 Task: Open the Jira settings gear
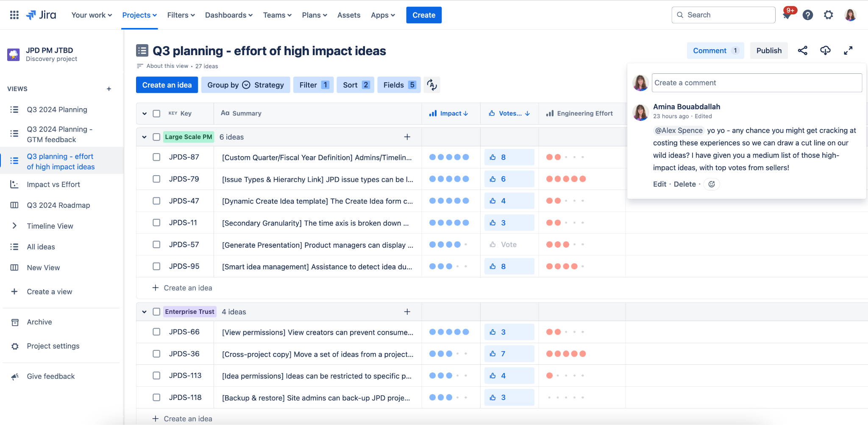[828, 15]
